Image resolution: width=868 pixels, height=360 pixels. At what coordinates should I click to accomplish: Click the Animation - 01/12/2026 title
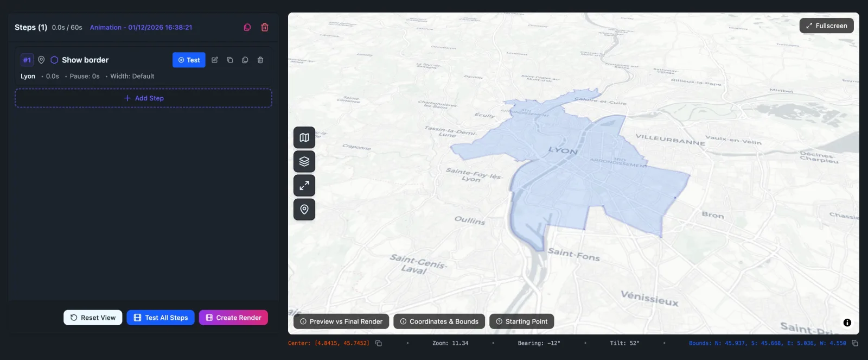pyautogui.click(x=141, y=27)
